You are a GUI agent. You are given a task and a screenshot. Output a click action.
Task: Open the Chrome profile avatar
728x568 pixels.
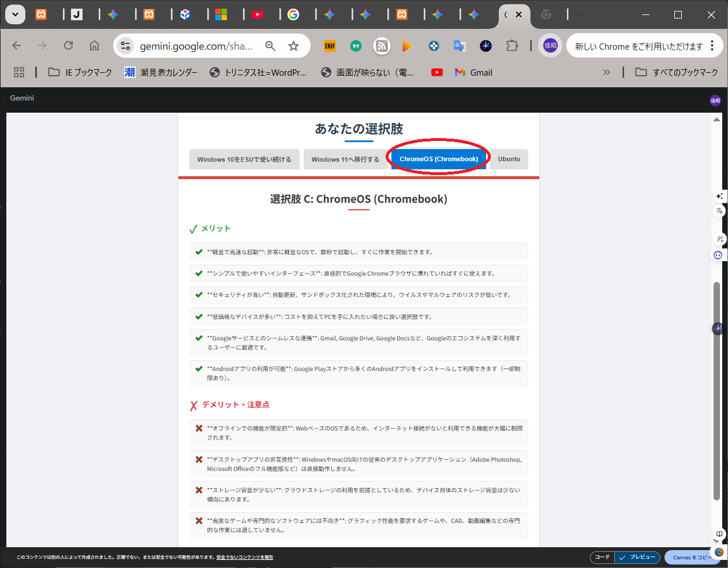[550, 46]
